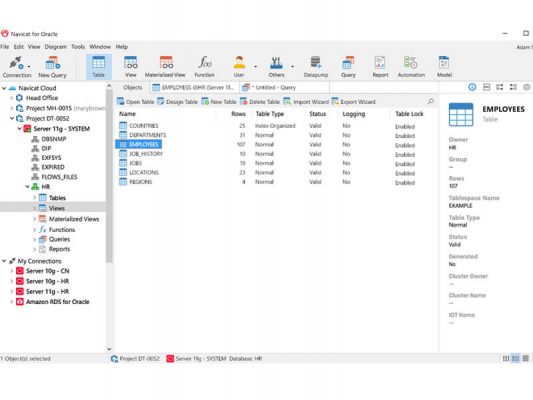Open the Datapump toolbar icon
The width and height of the screenshot is (533, 400).
coord(316,67)
